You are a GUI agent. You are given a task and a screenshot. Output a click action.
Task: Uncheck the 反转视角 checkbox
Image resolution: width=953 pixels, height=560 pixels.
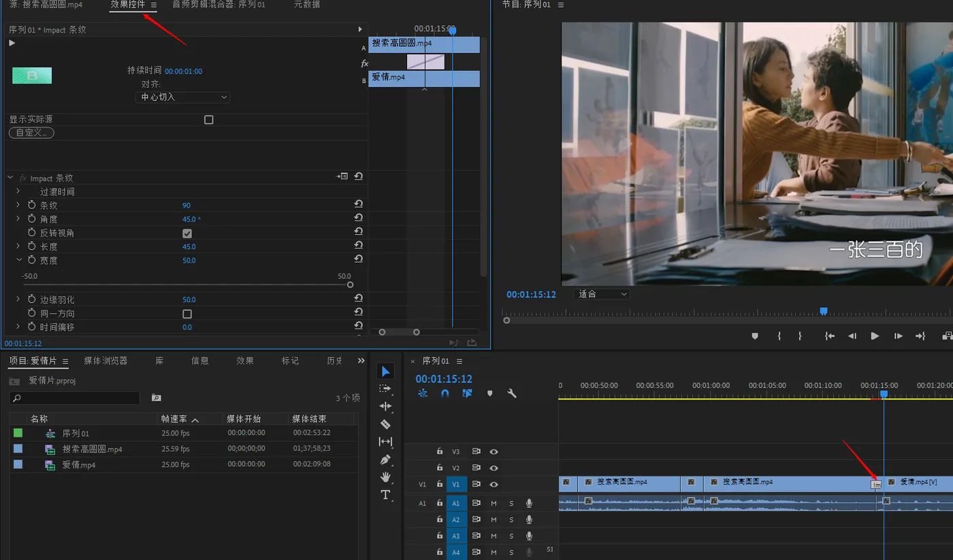pos(187,233)
